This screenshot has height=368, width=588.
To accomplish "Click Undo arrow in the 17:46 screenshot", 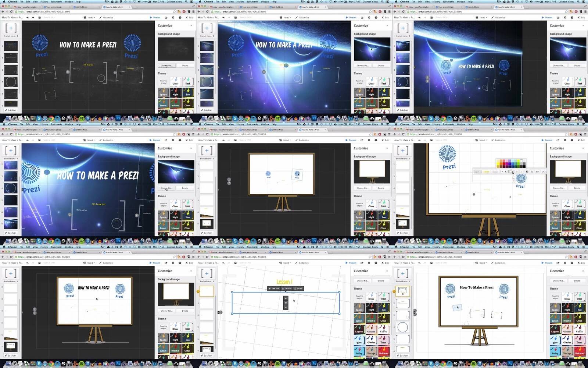I will 28,17.
